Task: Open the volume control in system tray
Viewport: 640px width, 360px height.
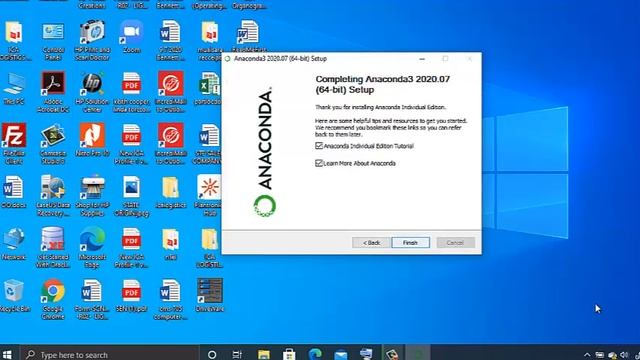Action: click(624, 355)
